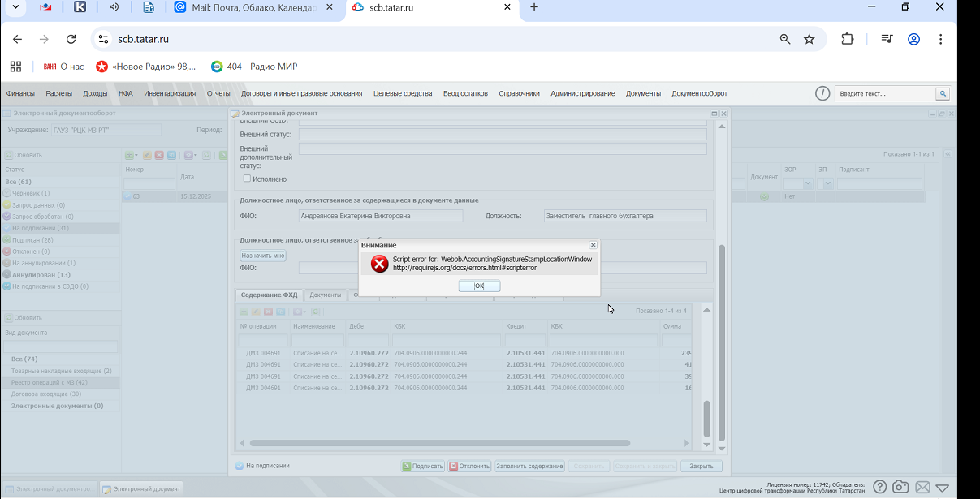
Task: Click the camera screenshot icon
Action: coord(900,487)
